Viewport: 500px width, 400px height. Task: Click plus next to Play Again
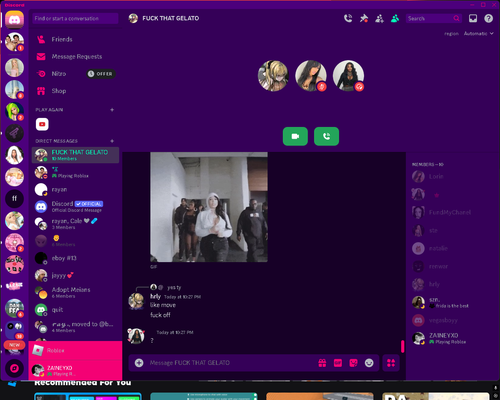112,110
